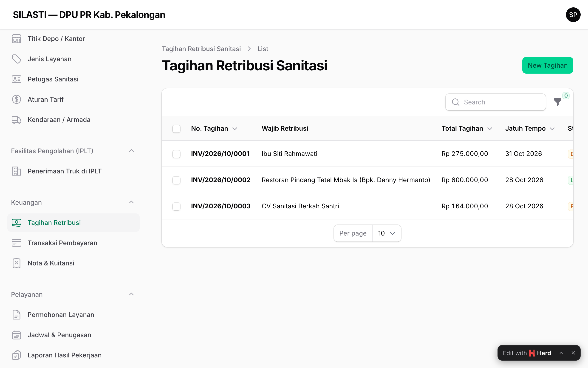Click the Permohonan Layanan document icon

(x=17, y=315)
